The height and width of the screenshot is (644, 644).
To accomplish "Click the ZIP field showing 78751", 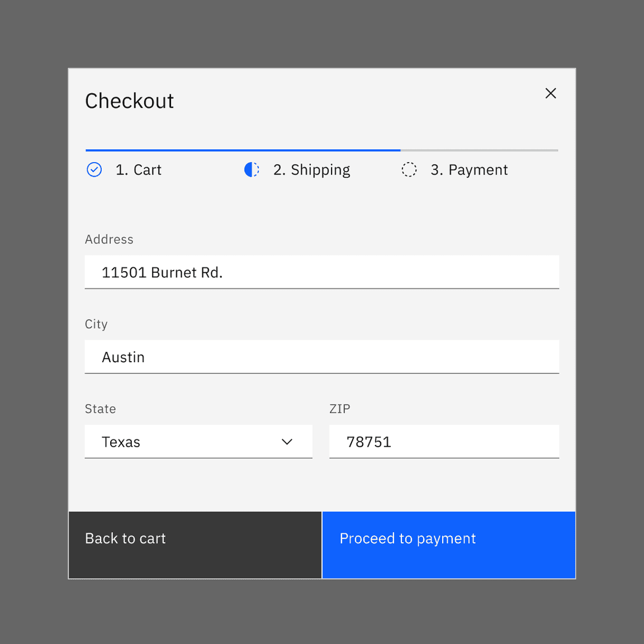I will pyautogui.click(x=444, y=442).
